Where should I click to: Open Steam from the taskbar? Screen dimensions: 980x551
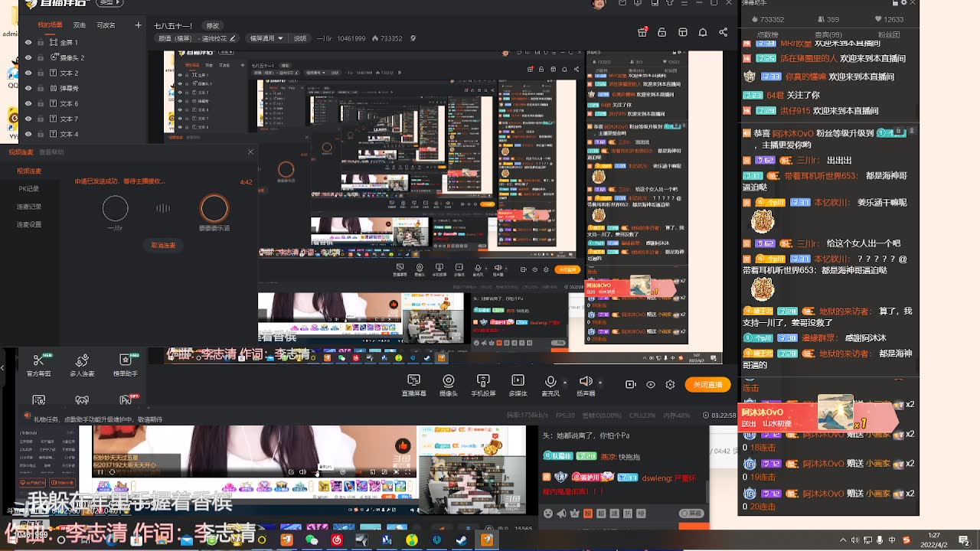coord(462,540)
